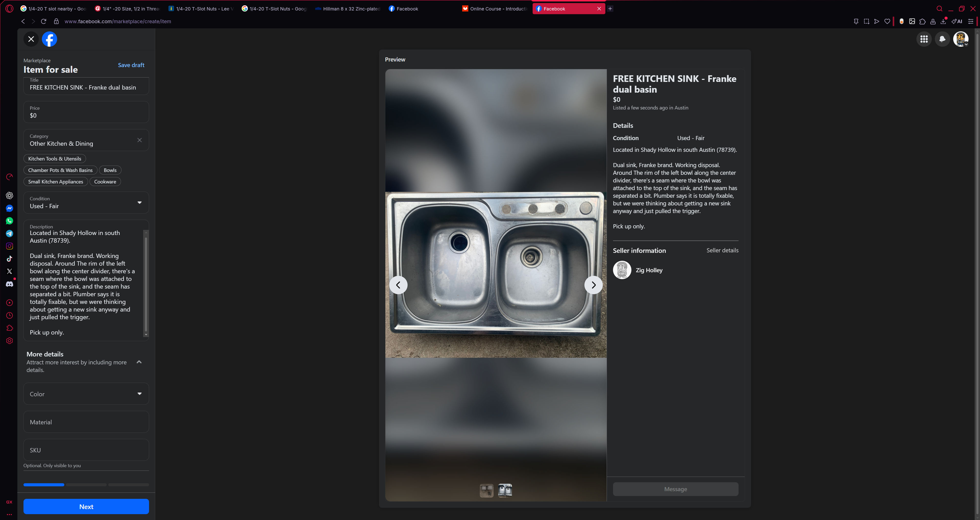Select the second photo thumbnail in preview
This screenshot has width=980, height=520.
pyautogui.click(x=505, y=490)
